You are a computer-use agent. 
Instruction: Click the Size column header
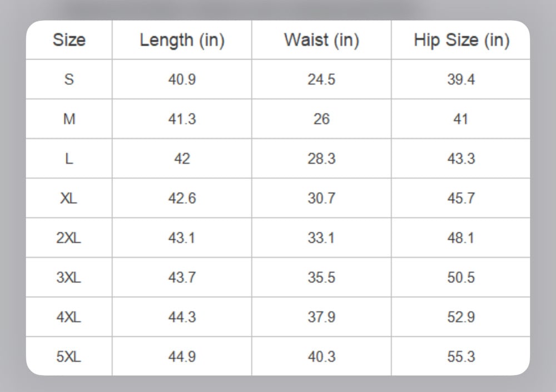[69, 39]
